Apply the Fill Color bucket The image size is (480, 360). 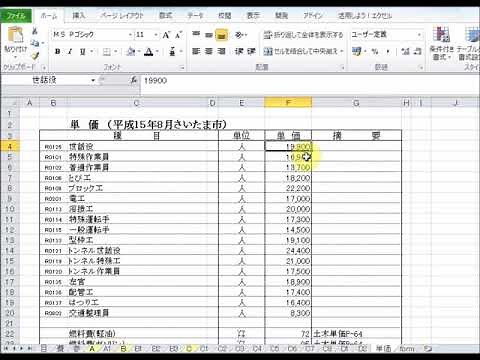[131, 52]
